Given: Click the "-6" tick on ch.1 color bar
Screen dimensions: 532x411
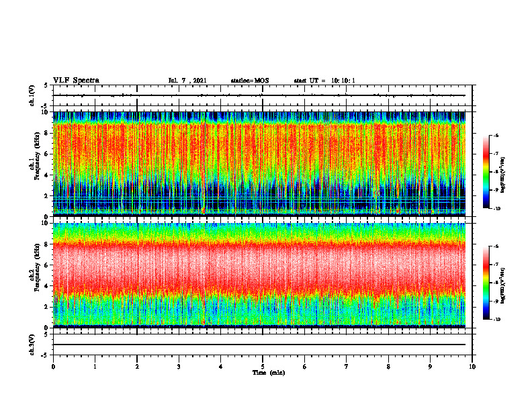Looking at the screenshot, I should 496,135.
